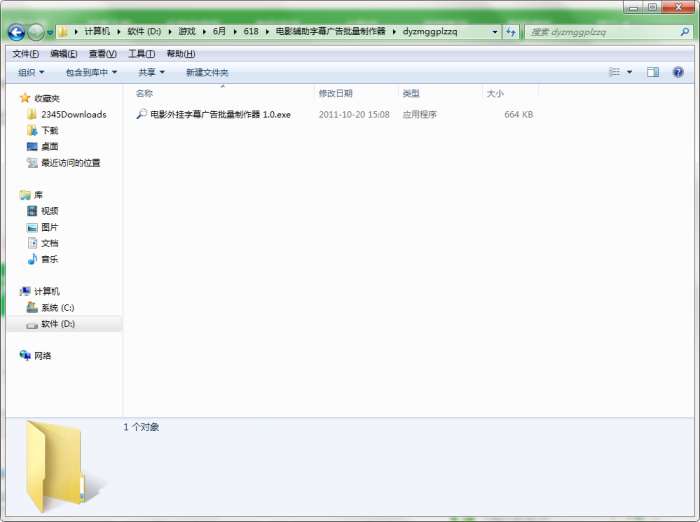700x522 pixels.
Task: Select 计算机 in navigation pane
Action: pos(47,291)
